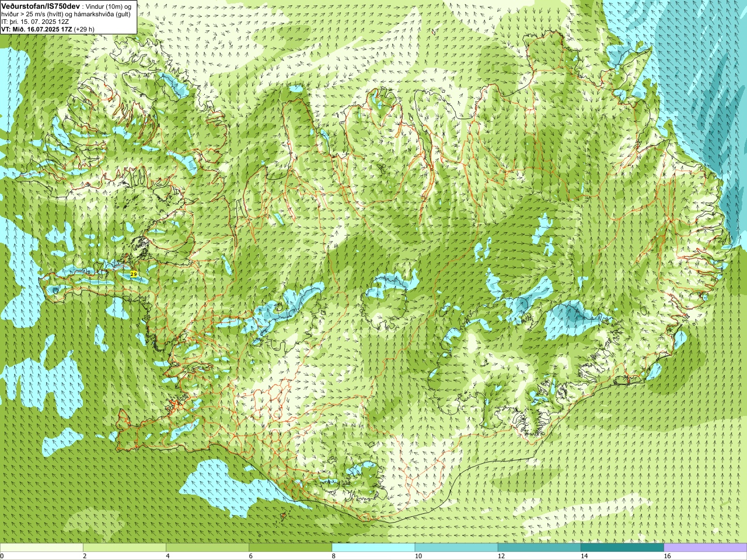Click the legend label '14'
Screen dimensions: 747x560
coord(584,556)
